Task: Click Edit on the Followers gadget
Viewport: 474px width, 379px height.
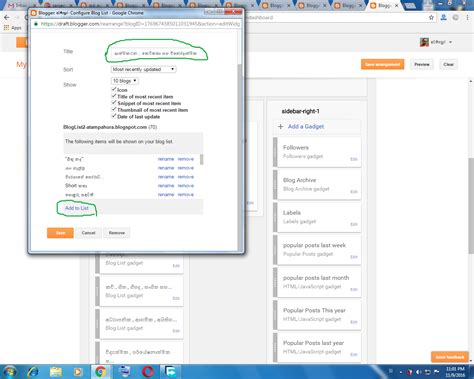Action: 354,159
